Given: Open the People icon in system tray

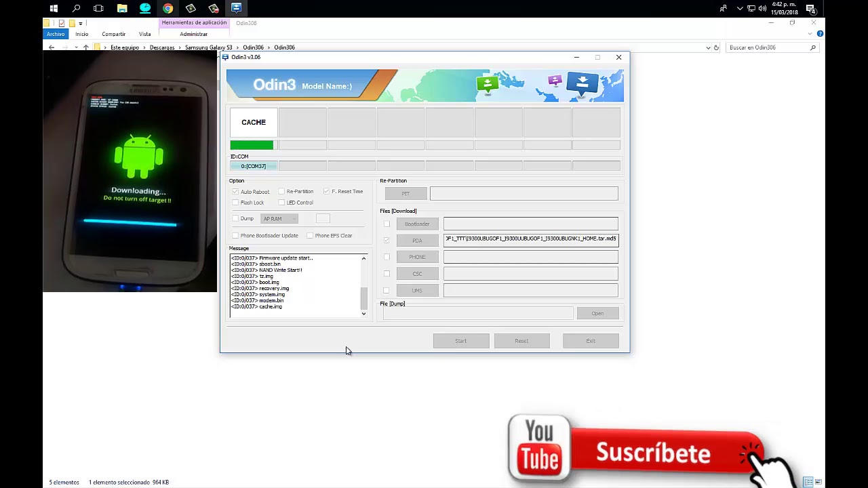Looking at the screenshot, I should pyautogui.click(x=723, y=8).
